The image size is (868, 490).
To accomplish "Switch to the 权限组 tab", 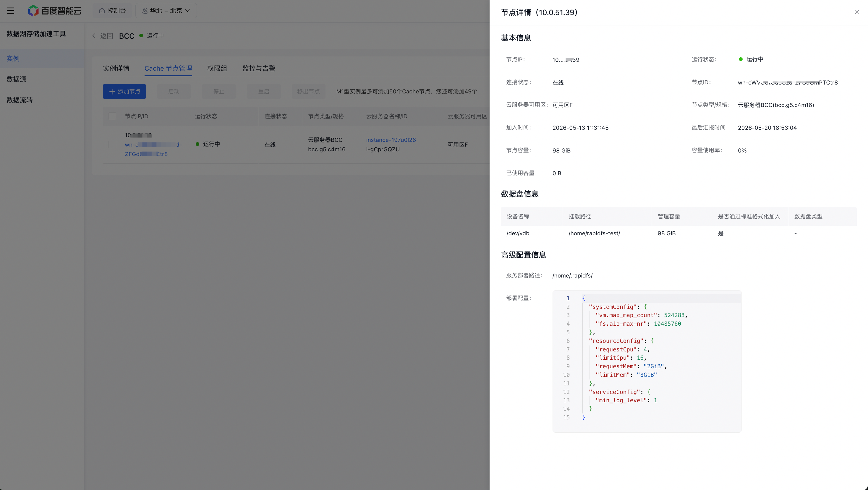I will 217,68.
